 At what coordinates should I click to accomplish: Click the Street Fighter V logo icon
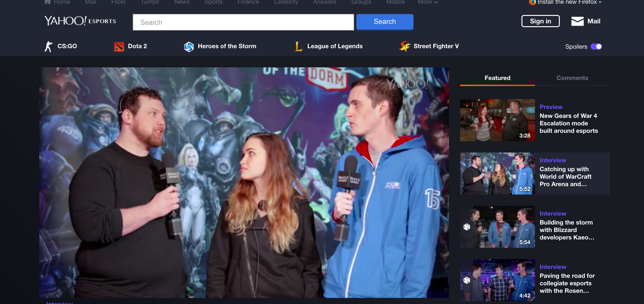(x=404, y=47)
